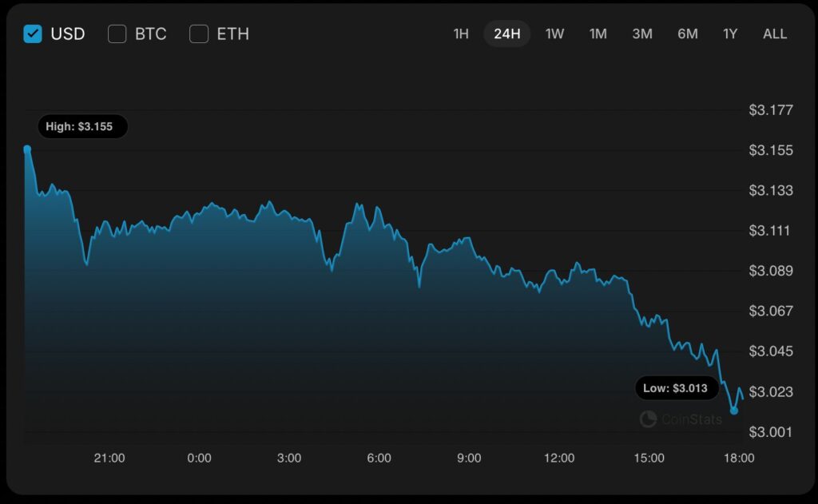Enable the ETH currency checkbox

[198, 34]
